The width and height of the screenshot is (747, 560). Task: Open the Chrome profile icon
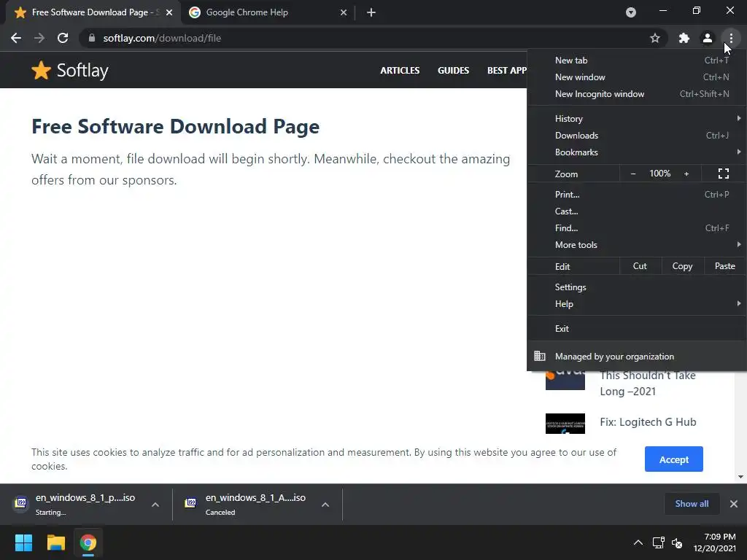(x=708, y=38)
